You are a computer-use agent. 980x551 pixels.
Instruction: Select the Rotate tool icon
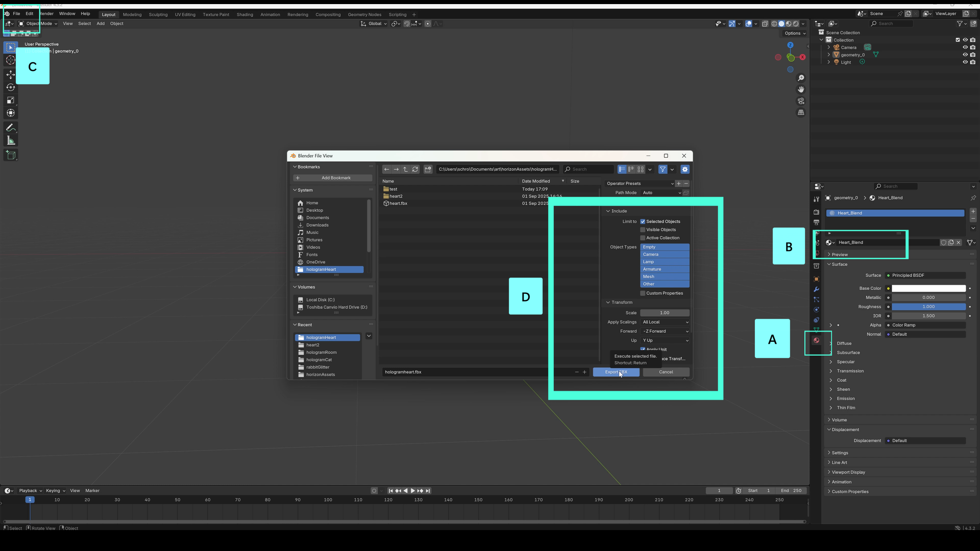(x=10, y=87)
